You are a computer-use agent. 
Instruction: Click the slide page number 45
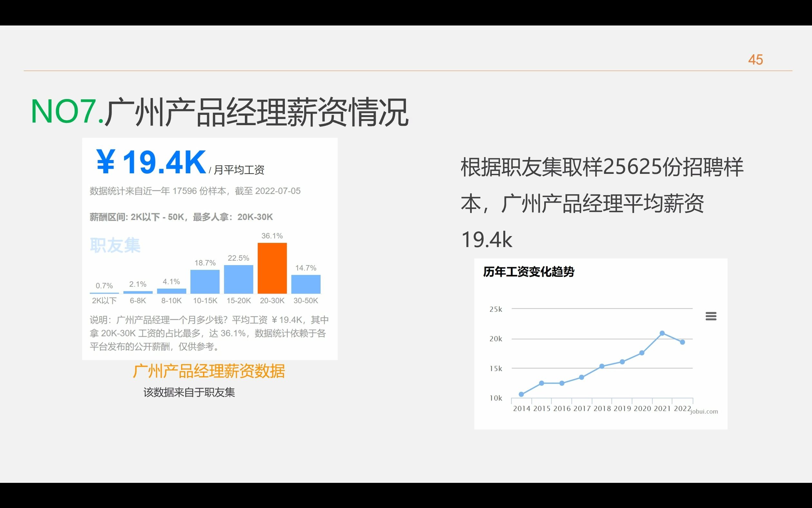(x=755, y=60)
